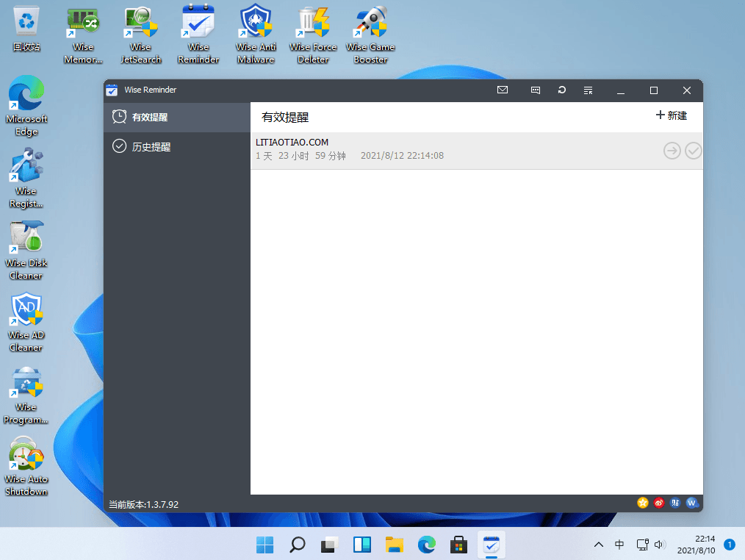Open the settings menu list icon

point(589,90)
